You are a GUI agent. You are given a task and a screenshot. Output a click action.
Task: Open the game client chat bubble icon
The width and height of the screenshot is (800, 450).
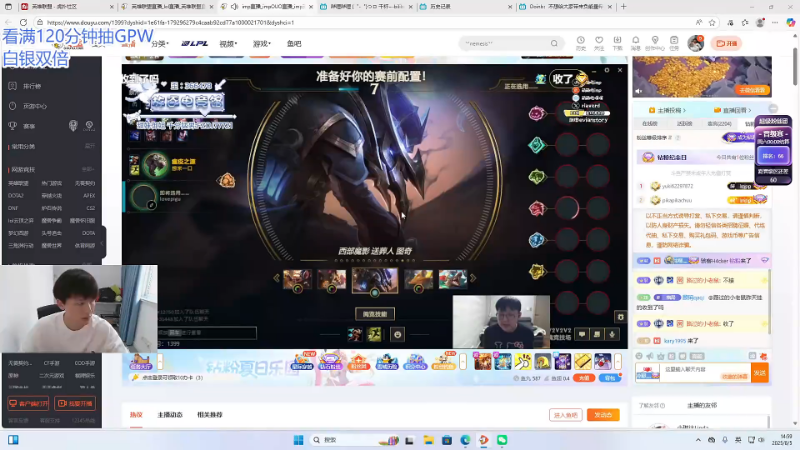pyautogui.click(x=582, y=334)
